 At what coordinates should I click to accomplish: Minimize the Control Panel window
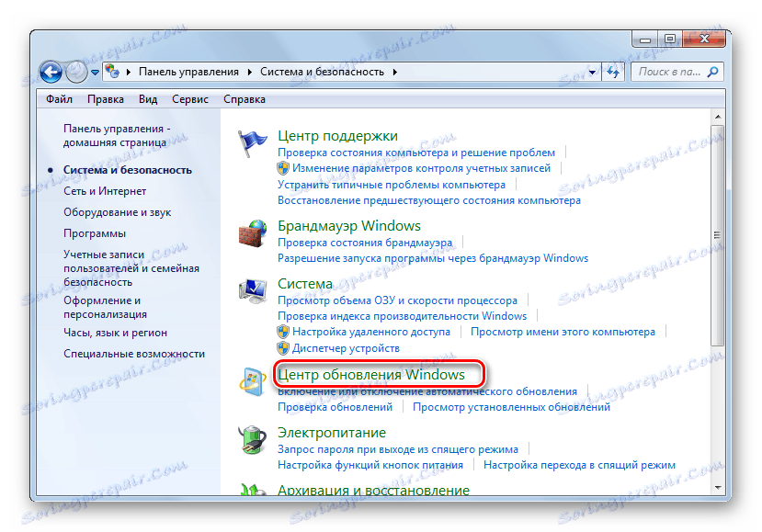pos(645,39)
